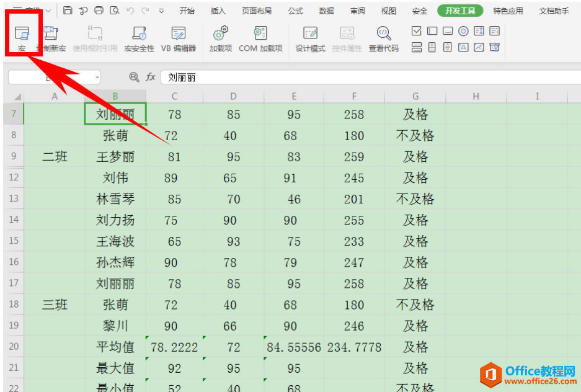Click the 林雪琴 name cell
This screenshot has width=581, height=392.
pos(115,199)
